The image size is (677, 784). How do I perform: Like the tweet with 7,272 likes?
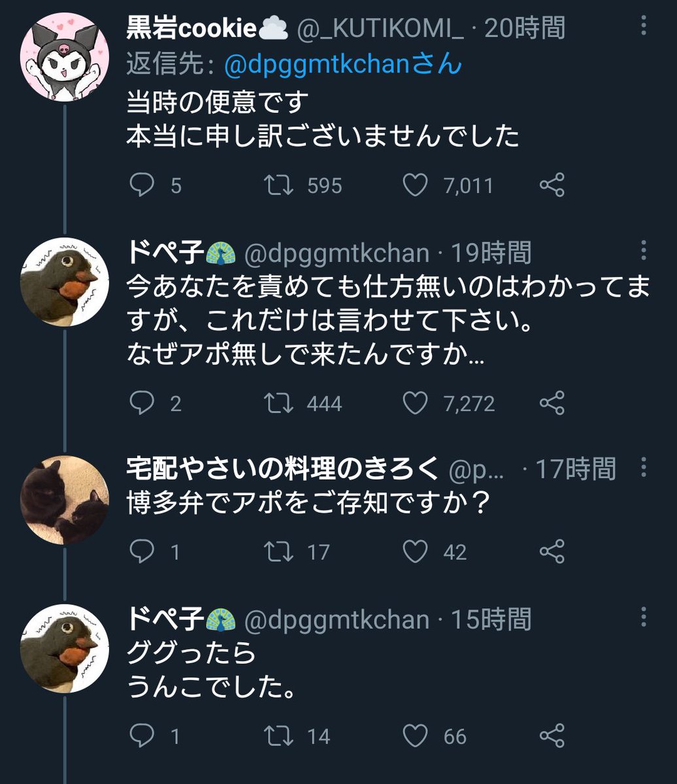[x=415, y=403]
